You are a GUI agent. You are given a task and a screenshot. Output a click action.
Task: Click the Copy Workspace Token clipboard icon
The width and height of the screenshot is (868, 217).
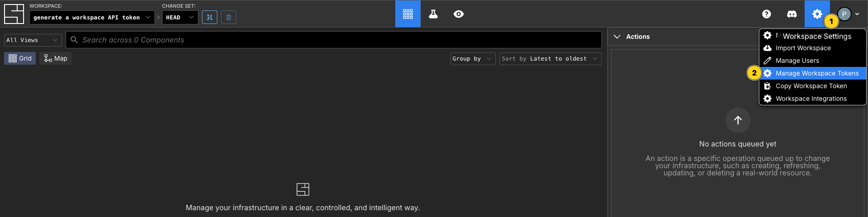pyautogui.click(x=767, y=86)
